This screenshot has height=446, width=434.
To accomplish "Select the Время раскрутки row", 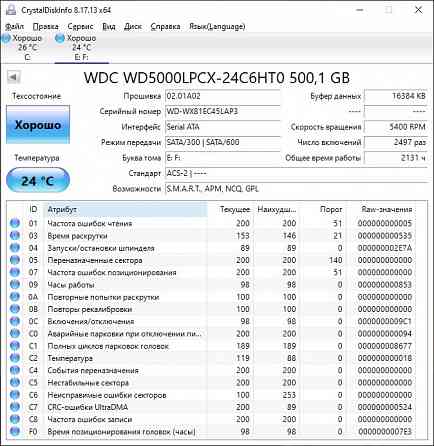I will click(212, 236).
